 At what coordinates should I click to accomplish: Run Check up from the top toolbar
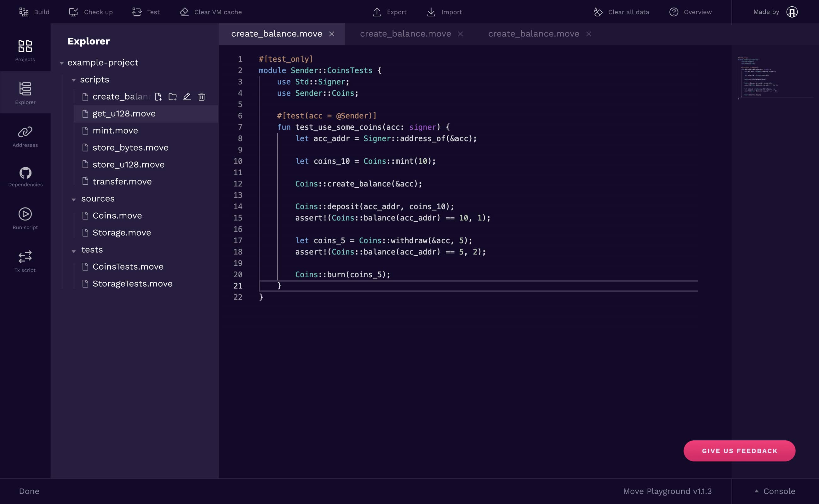click(90, 12)
